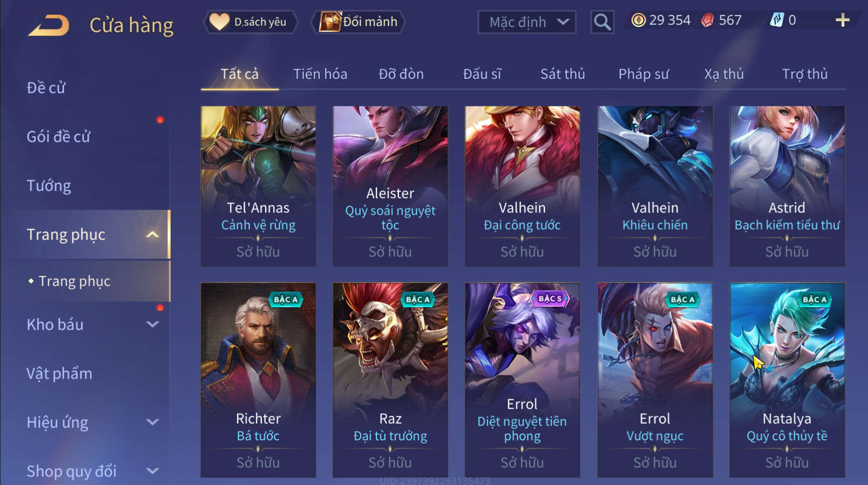The image size is (868, 485).
Task: Open Gói đề cử in sidebar
Action: click(x=58, y=136)
